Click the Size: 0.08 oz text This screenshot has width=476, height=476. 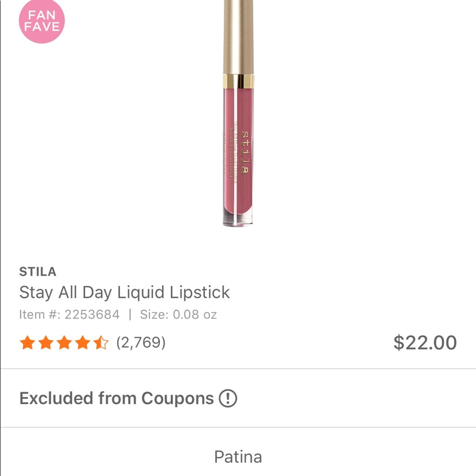click(x=179, y=314)
